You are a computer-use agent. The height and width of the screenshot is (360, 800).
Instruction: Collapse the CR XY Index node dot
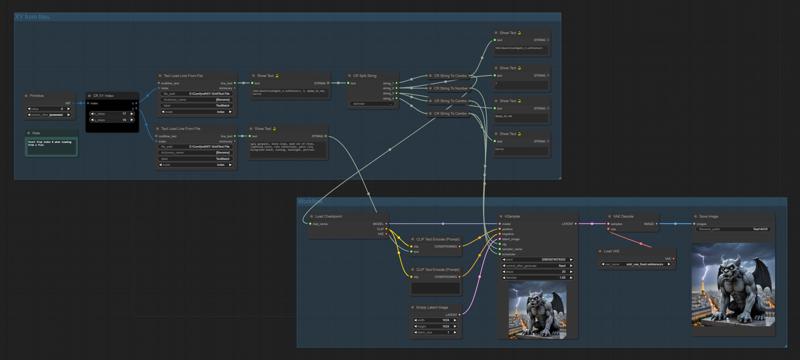click(x=89, y=95)
